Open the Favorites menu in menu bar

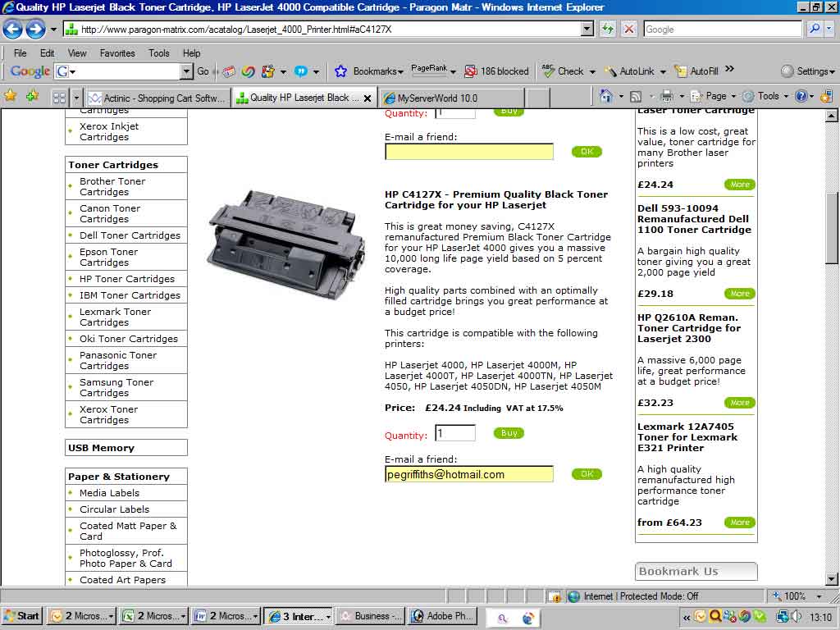coord(117,53)
